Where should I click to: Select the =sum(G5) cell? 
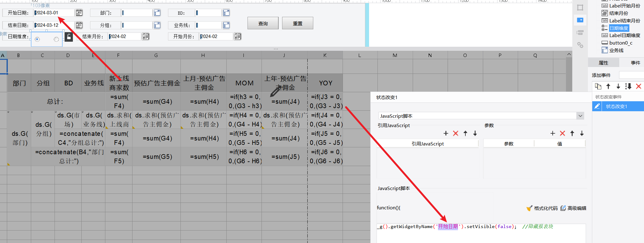click(156, 157)
